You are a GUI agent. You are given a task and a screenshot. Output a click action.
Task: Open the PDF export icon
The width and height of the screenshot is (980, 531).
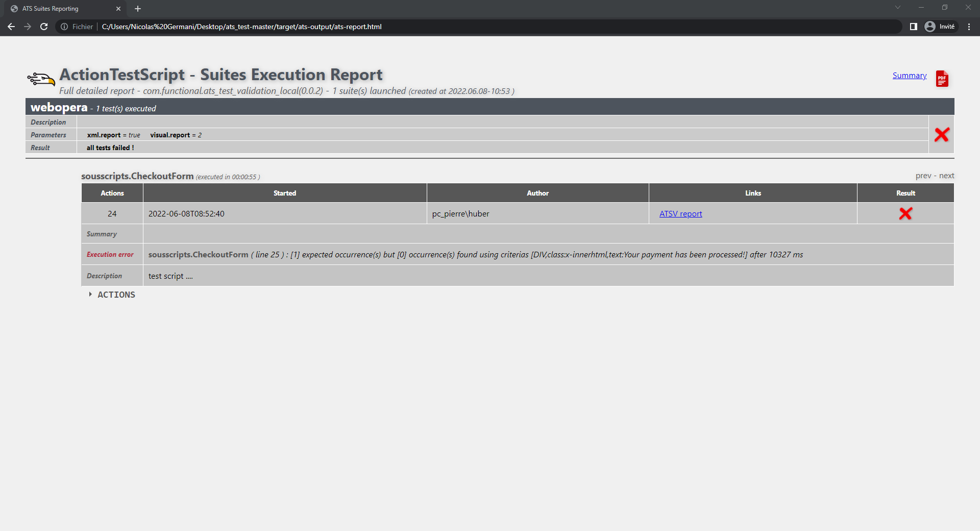[x=942, y=79]
